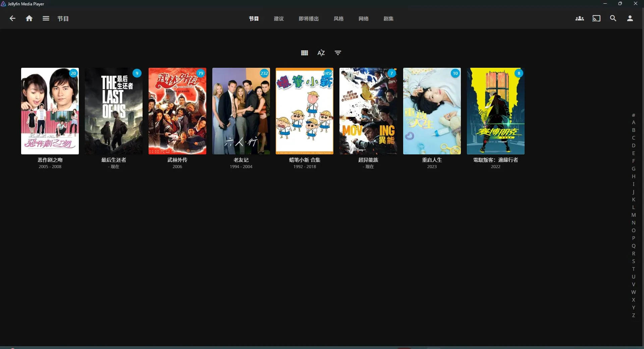Open the AZ sort options

click(321, 53)
